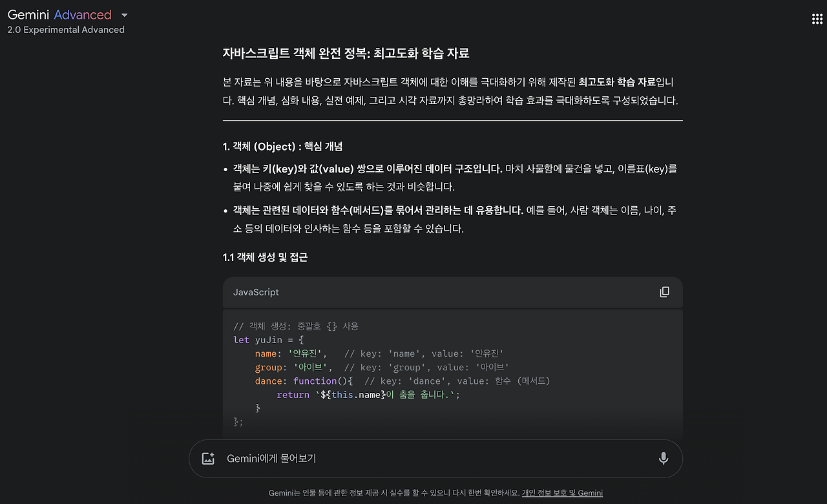Select the add-image icon in the prompt bar
827x504 pixels.
pyautogui.click(x=207, y=457)
